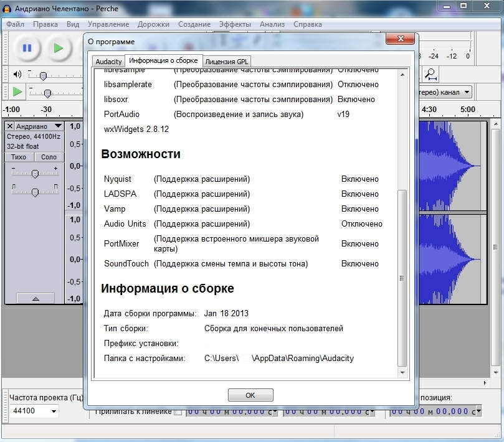The height and width of the screenshot is (442, 504).
Task: Click the Audio Units feature row
Action: 243,223
